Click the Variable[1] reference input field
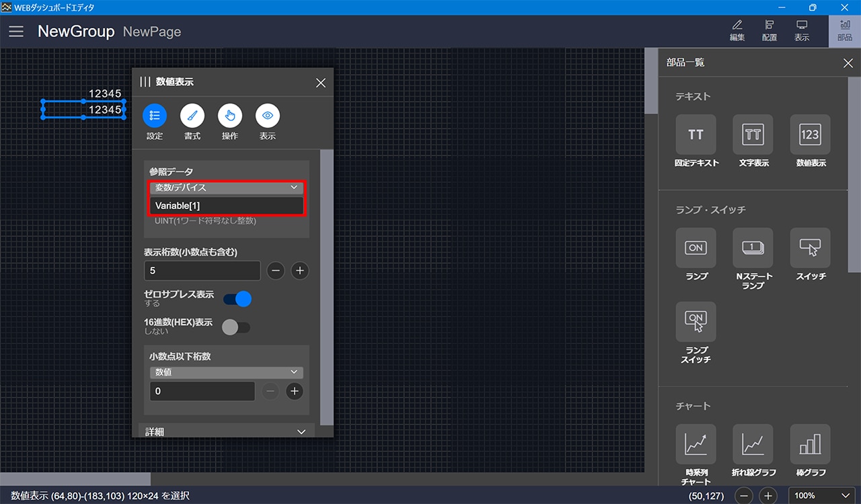The height and width of the screenshot is (504, 861). (226, 206)
